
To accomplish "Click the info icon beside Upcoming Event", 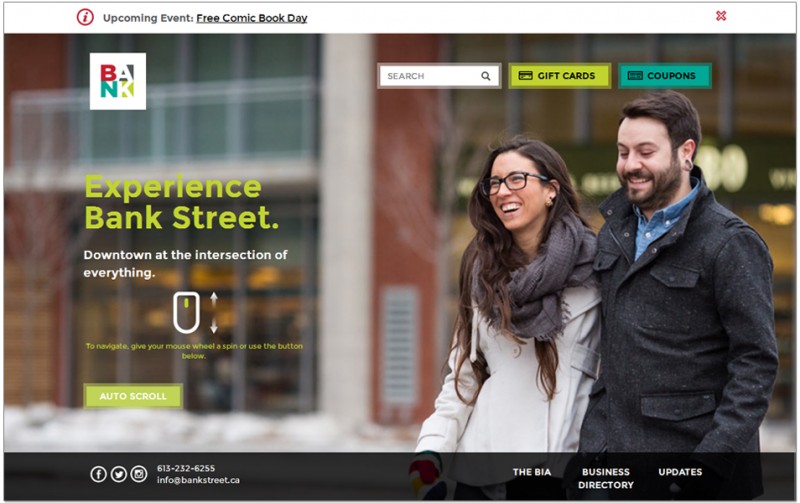I will (x=85, y=17).
